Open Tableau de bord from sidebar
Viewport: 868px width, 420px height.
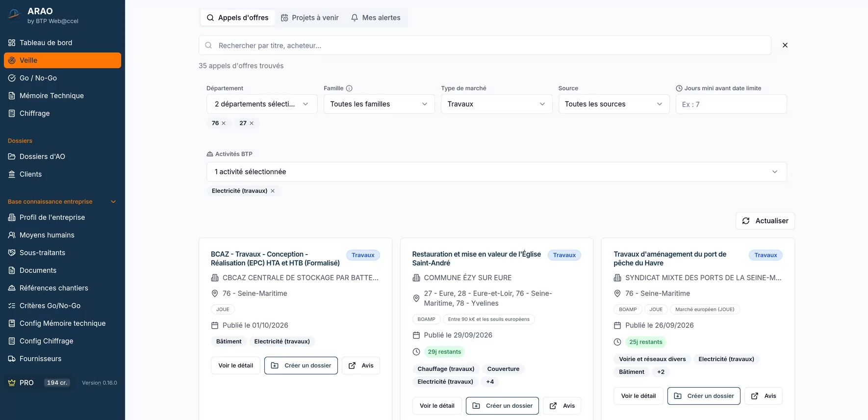[x=62, y=43]
